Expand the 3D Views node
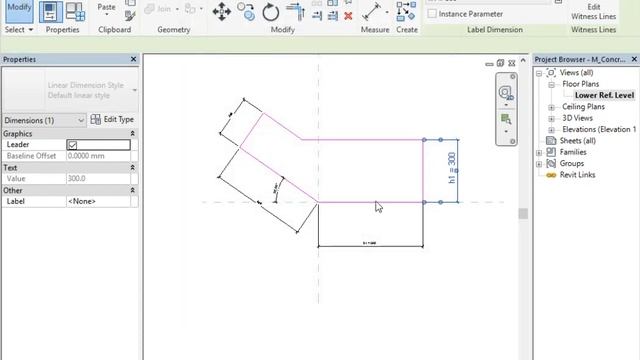Image resolution: width=640 pixels, height=360 pixels. click(551, 119)
